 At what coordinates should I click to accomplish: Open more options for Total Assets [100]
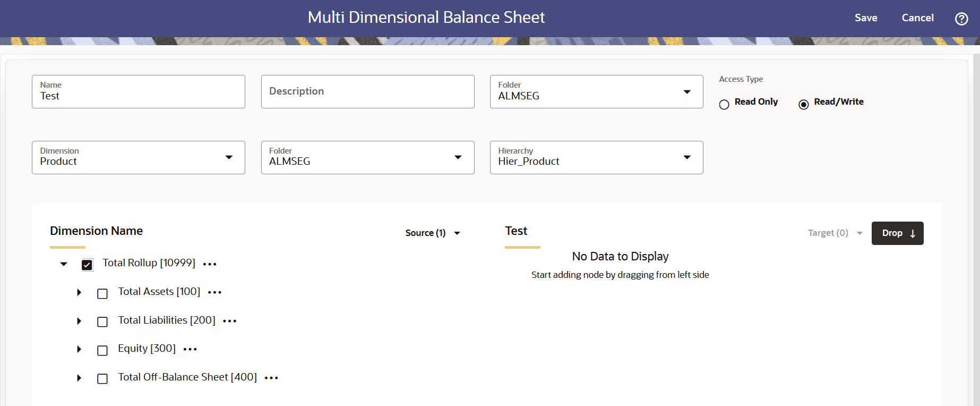[214, 292]
